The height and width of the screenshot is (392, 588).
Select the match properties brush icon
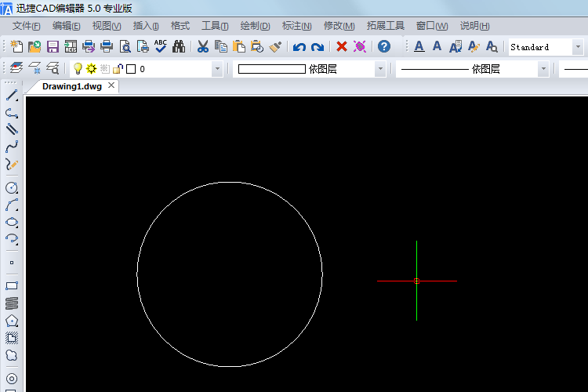coord(275,46)
